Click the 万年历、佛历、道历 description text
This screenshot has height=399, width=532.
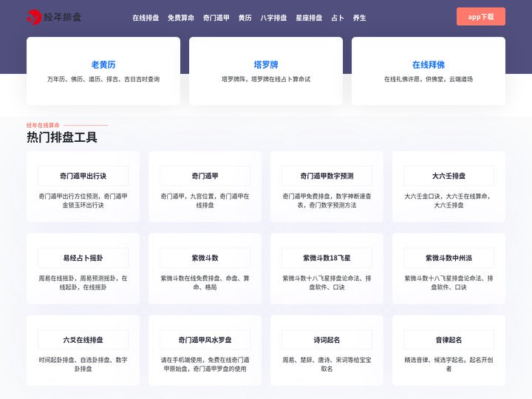click(103, 79)
